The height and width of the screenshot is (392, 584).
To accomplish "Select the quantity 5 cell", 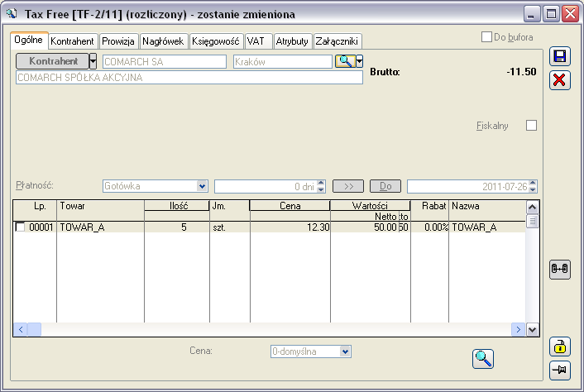I will click(x=177, y=227).
